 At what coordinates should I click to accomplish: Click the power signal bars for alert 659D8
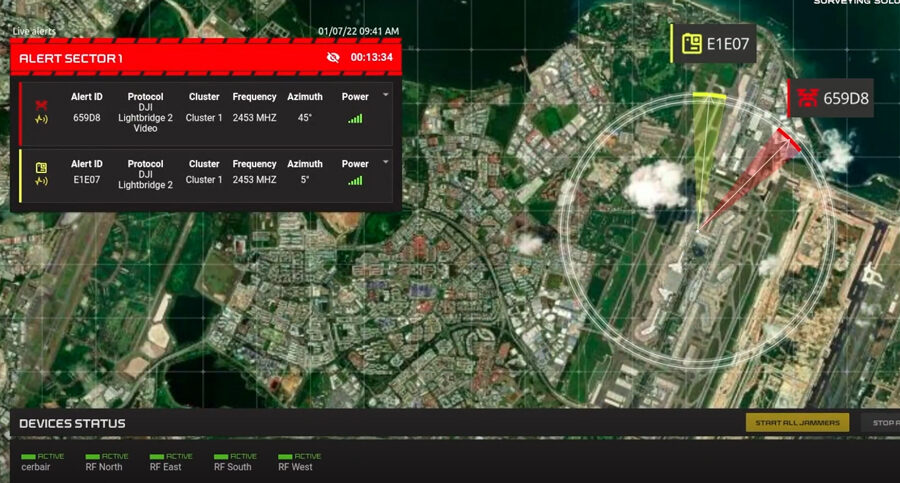(355, 119)
